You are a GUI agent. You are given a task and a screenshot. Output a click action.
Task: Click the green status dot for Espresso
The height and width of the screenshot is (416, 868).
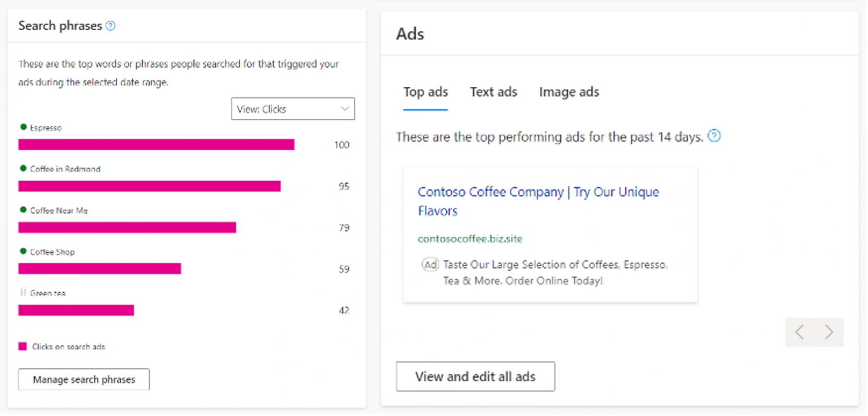(23, 127)
